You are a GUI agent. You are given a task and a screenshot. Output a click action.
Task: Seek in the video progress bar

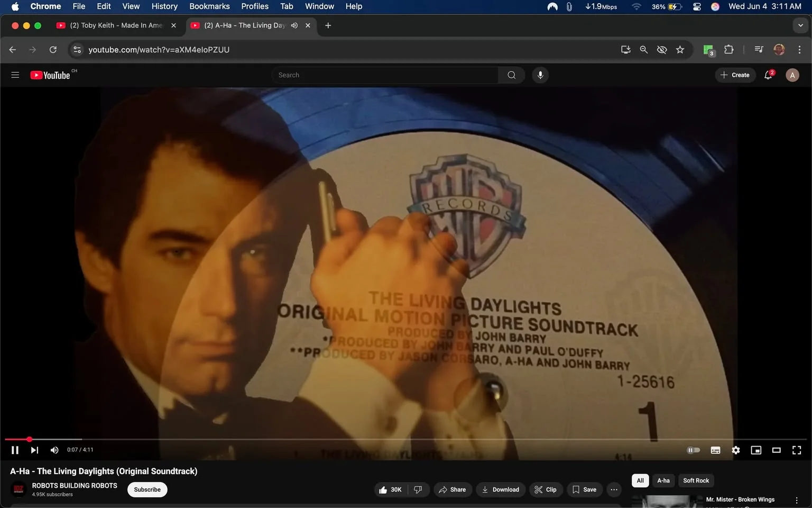406,439
